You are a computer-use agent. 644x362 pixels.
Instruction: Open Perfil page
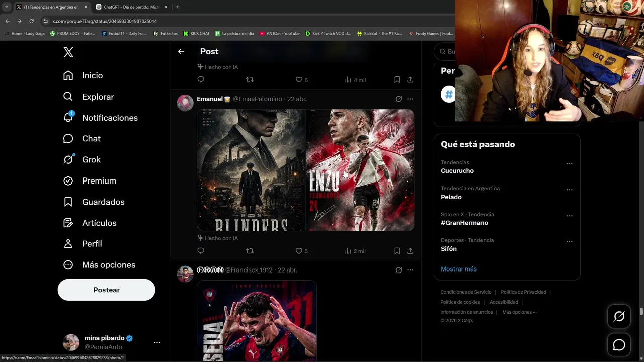tap(83, 244)
